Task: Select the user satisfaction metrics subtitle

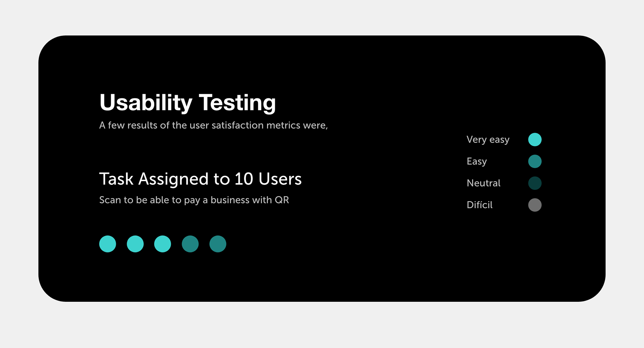Action: click(213, 125)
